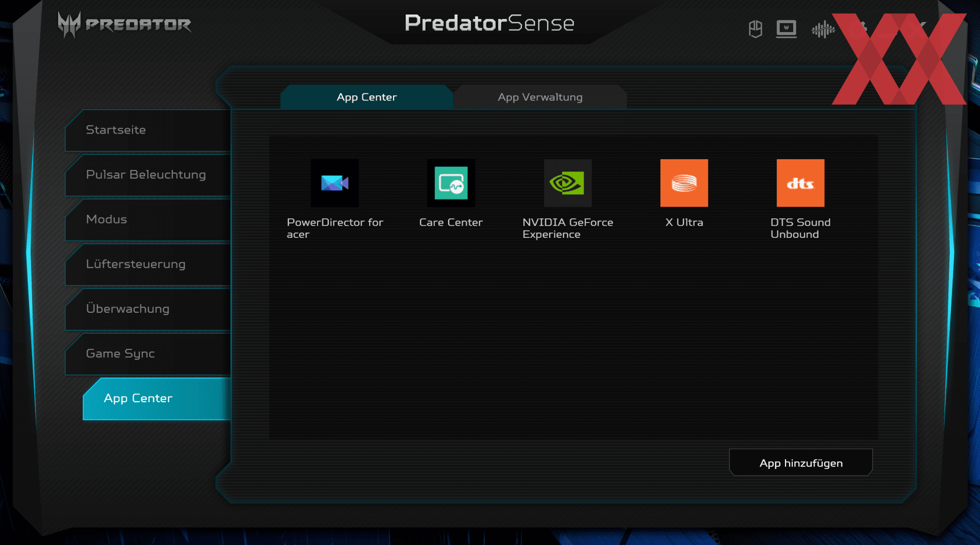Screen dimensions: 980x545
Task: Open Pulsar Beleuchtung in the sidebar
Action: click(x=148, y=175)
